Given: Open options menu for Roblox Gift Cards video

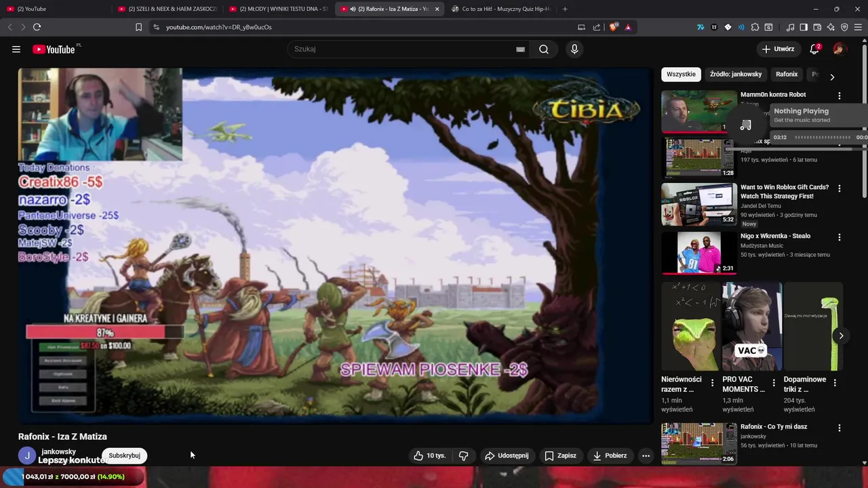Looking at the screenshot, I should tap(840, 188).
